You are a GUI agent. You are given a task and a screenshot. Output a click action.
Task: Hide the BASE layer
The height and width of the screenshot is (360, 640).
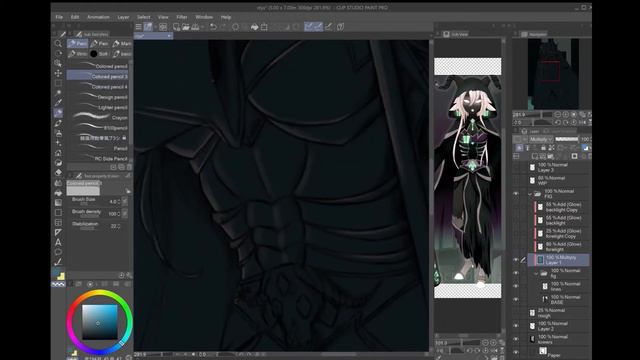point(516,300)
